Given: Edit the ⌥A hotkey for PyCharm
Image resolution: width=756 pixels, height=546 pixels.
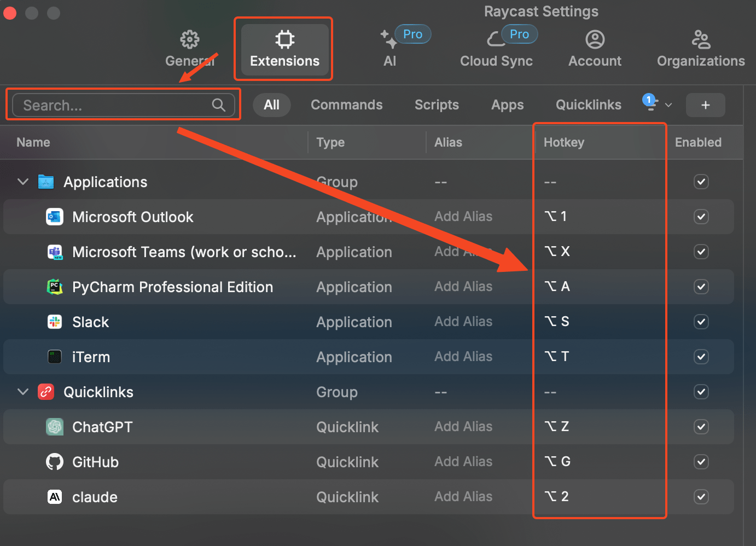Looking at the screenshot, I should (557, 287).
